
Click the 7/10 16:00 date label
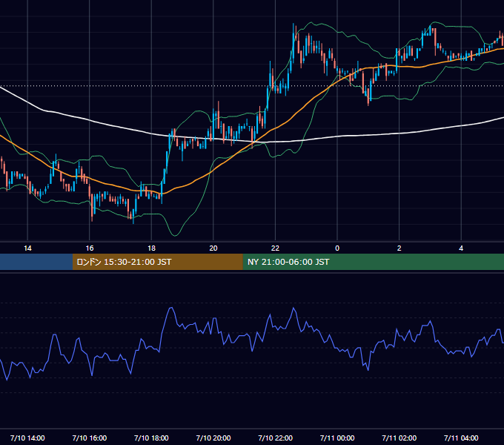[x=90, y=438]
